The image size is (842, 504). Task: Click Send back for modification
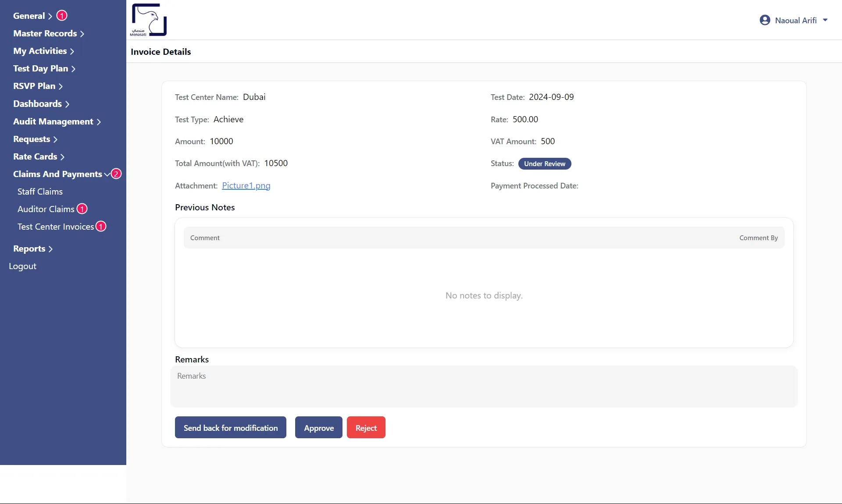(230, 427)
